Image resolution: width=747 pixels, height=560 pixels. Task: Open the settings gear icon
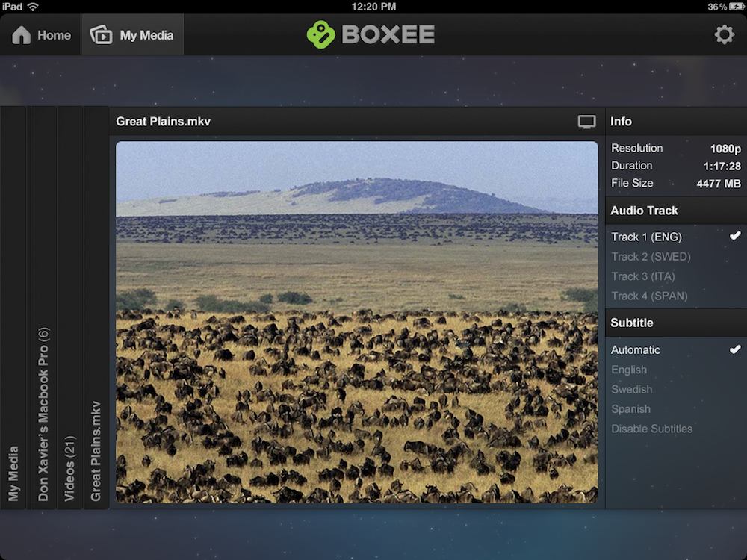[724, 34]
